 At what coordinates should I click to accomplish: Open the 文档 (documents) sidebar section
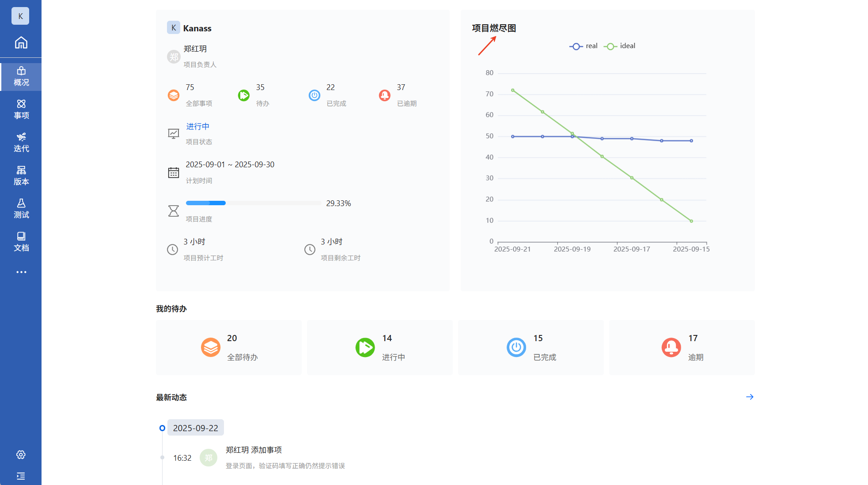(21, 242)
